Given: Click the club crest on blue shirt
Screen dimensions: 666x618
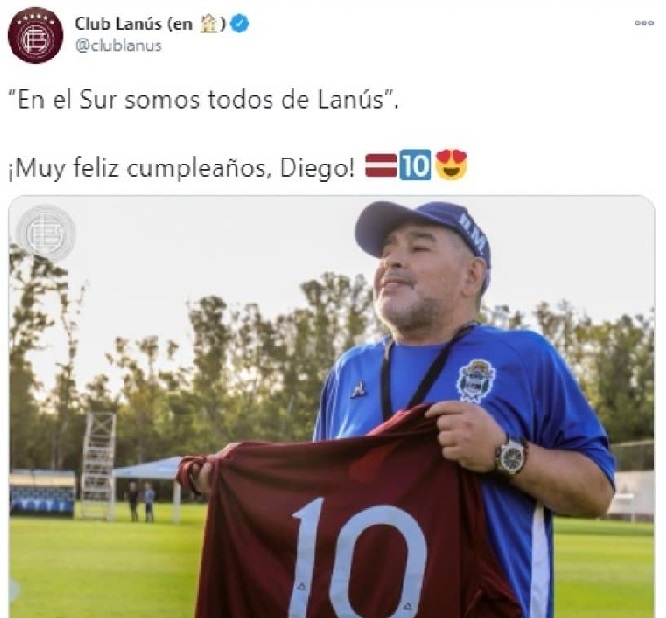Looking at the screenshot, I should [x=476, y=381].
